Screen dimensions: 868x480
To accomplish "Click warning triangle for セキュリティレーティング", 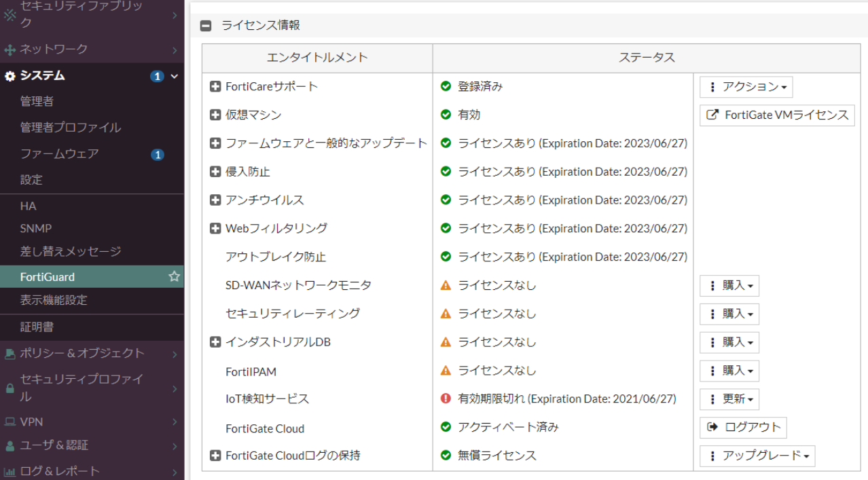I will pyautogui.click(x=446, y=314).
